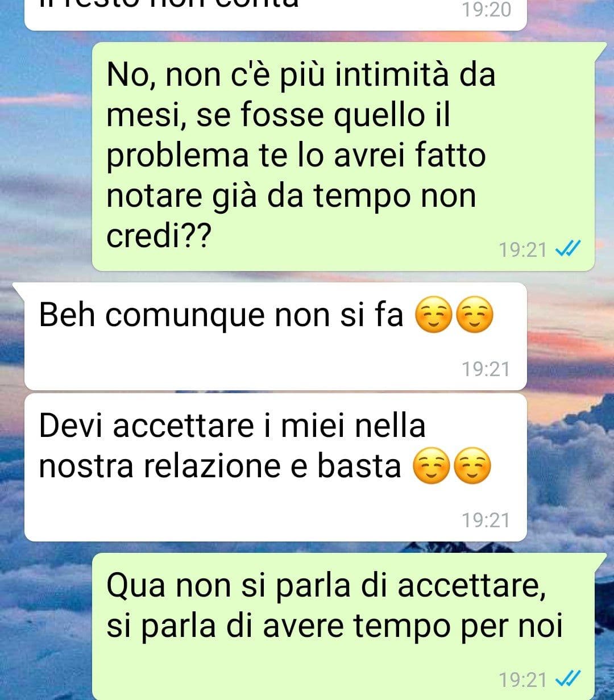Screen dimensions: 614x700
Task: Select the 'No, non c'è più intimità' message bubble
Action: pyautogui.click(x=343, y=156)
